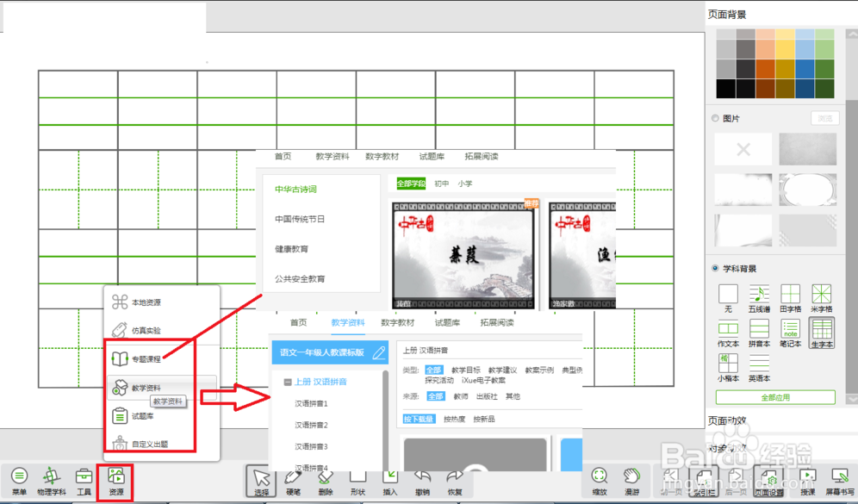The image size is (858, 504).
Task: Open the 拓展阅读 tab in upper panel
Action: 482,157
